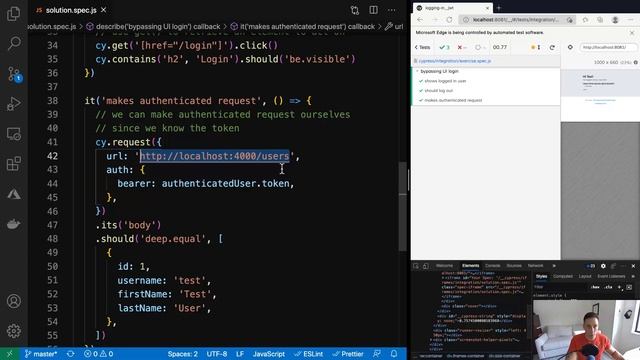Open the Cypress selector playground
This screenshot has width=640, height=360.
tap(570, 47)
